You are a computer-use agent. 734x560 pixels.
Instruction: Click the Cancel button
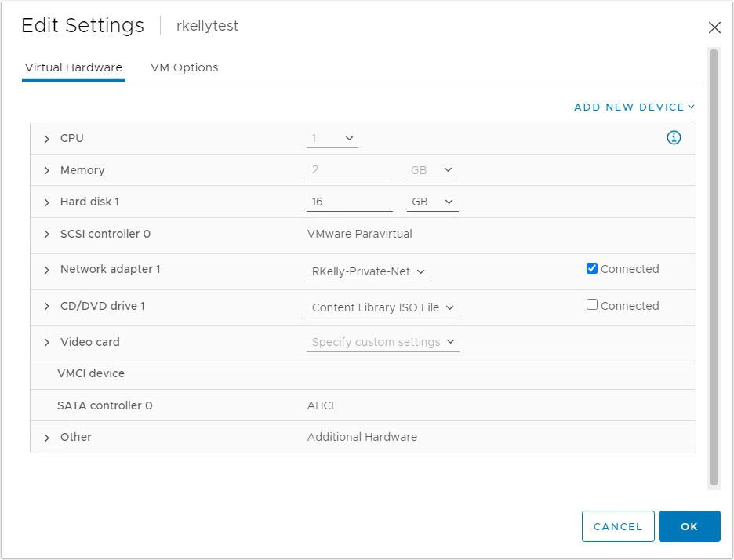pyautogui.click(x=618, y=526)
